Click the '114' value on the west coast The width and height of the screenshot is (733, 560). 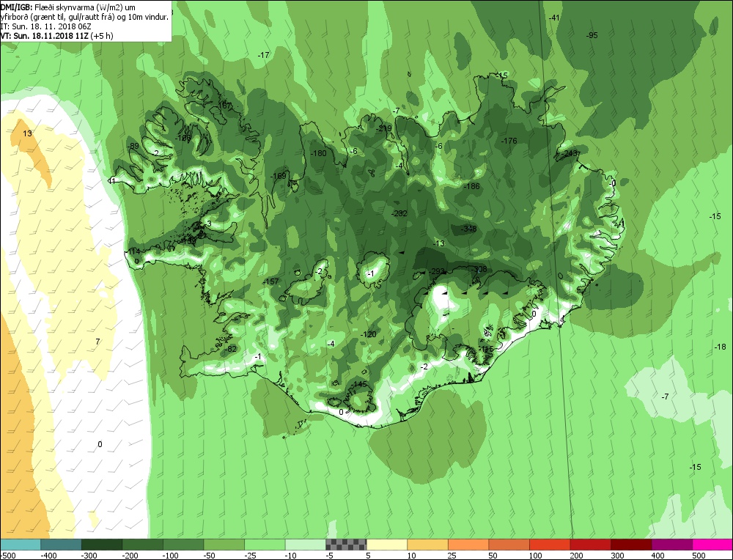point(134,251)
